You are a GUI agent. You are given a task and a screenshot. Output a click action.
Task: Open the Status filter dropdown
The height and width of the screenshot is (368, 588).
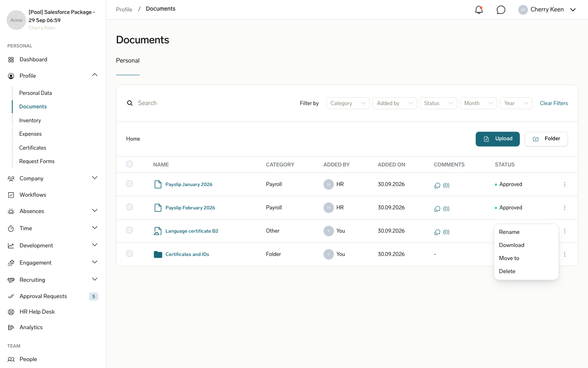[439, 103]
